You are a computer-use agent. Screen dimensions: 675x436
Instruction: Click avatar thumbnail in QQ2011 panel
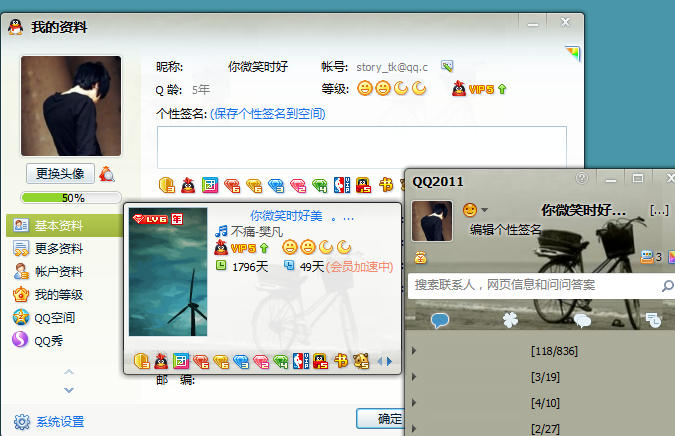[432, 221]
